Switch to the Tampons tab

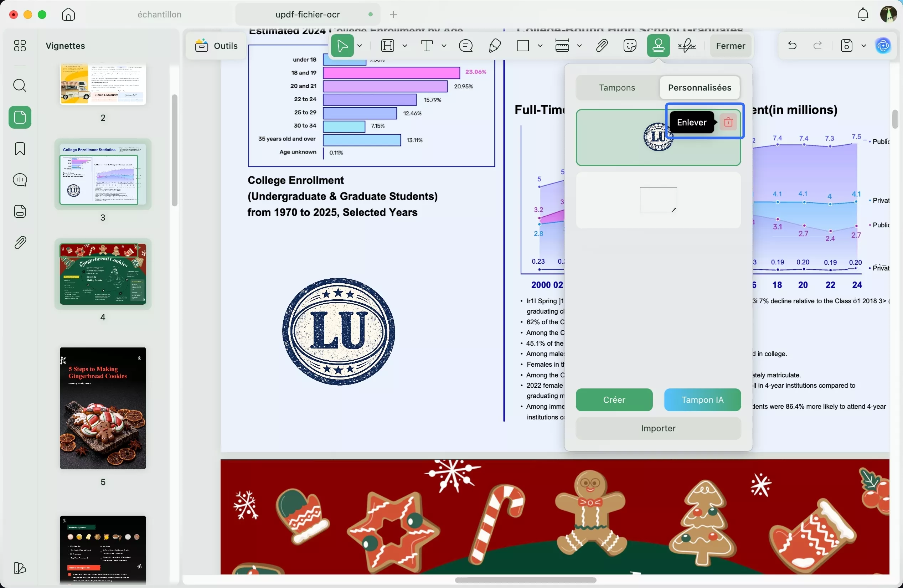617,88
